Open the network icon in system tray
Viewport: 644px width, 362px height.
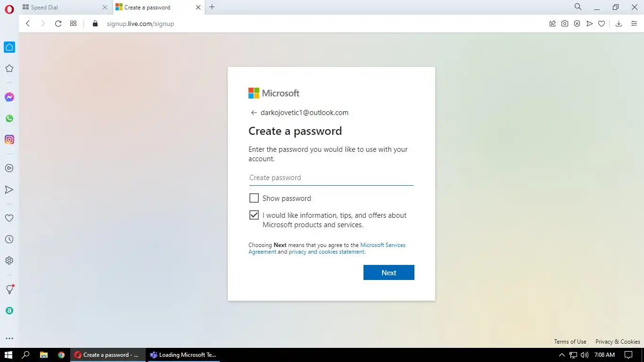tap(573, 355)
